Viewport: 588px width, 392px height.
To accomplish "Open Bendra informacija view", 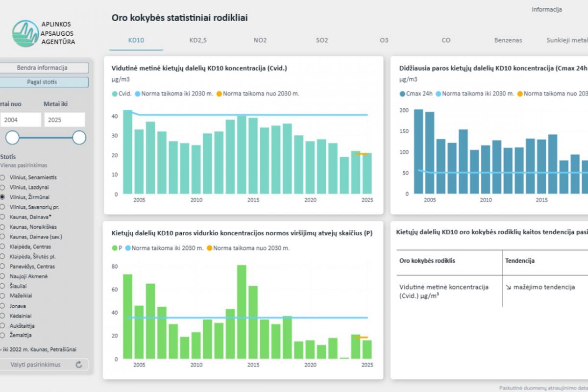I will point(43,68).
